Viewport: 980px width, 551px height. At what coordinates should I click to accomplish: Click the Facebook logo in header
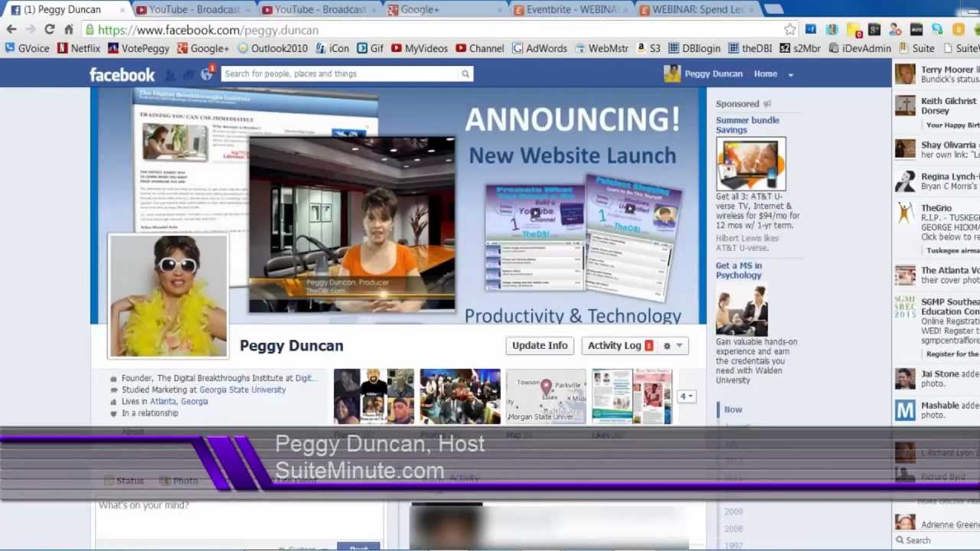coord(122,74)
